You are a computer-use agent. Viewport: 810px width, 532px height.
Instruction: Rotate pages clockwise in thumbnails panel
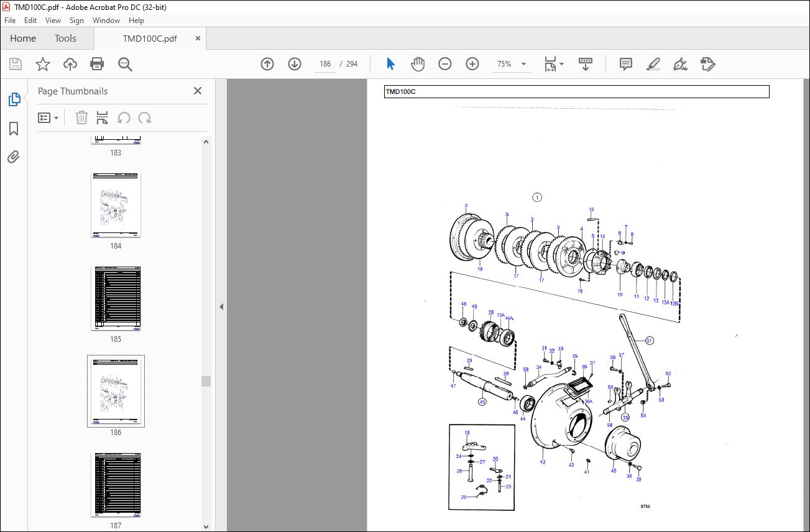tap(145, 117)
